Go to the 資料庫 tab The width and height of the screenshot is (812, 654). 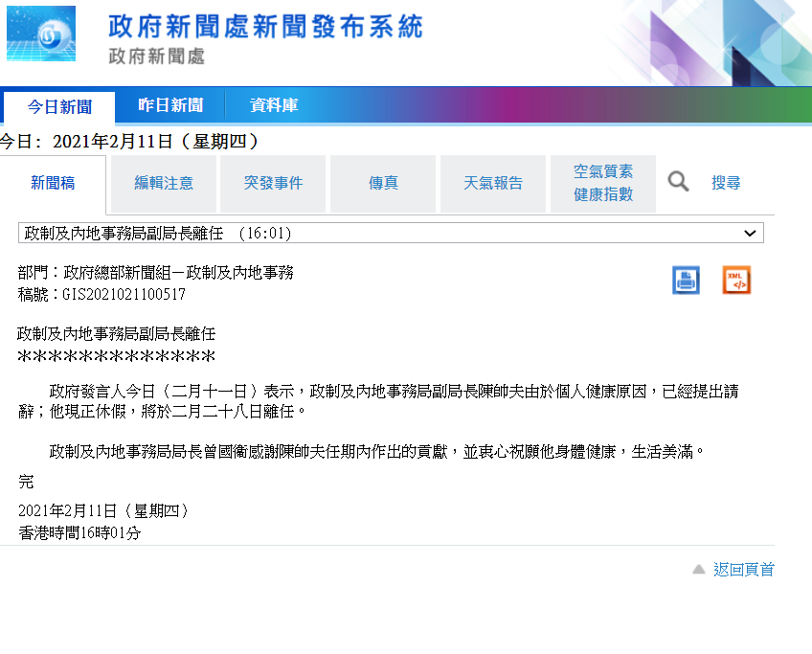pos(274,105)
